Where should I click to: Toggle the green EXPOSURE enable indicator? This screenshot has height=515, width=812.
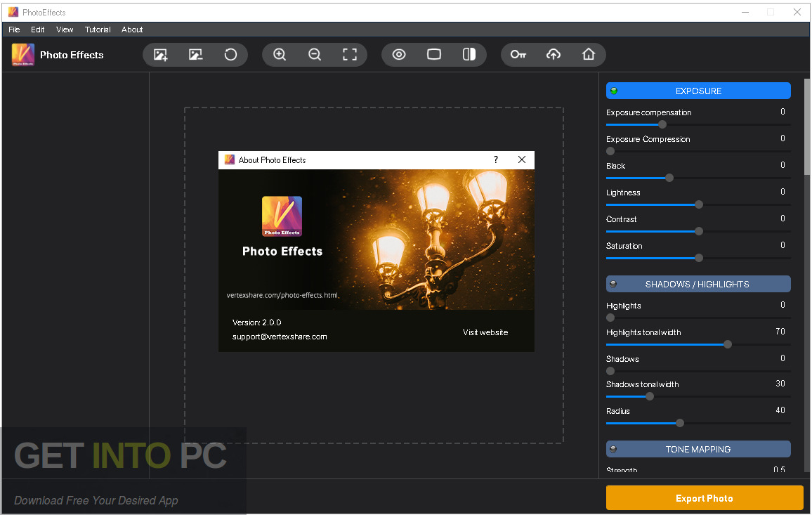tap(614, 91)
